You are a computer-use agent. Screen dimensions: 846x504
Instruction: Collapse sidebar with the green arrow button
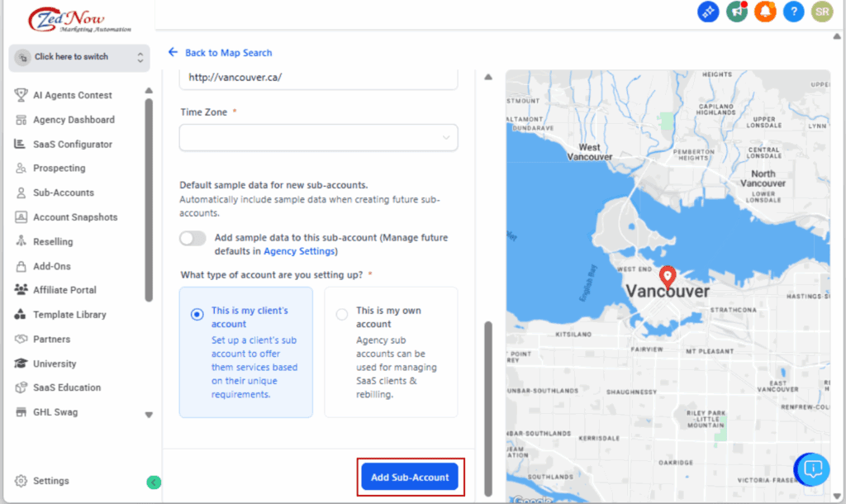pyautogui.click(x=154, y=482)
